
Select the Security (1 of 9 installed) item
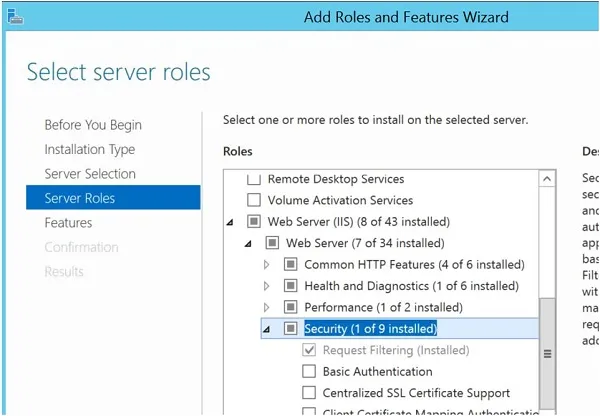[370, 329]
